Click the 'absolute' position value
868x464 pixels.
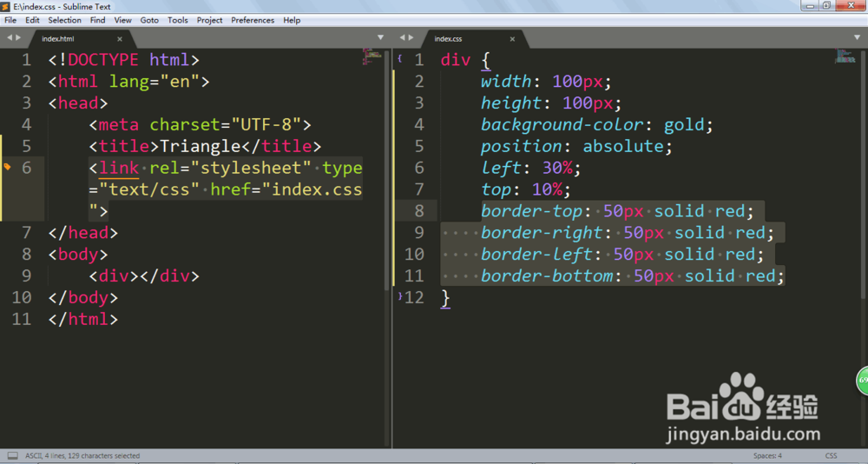point(623,146)
